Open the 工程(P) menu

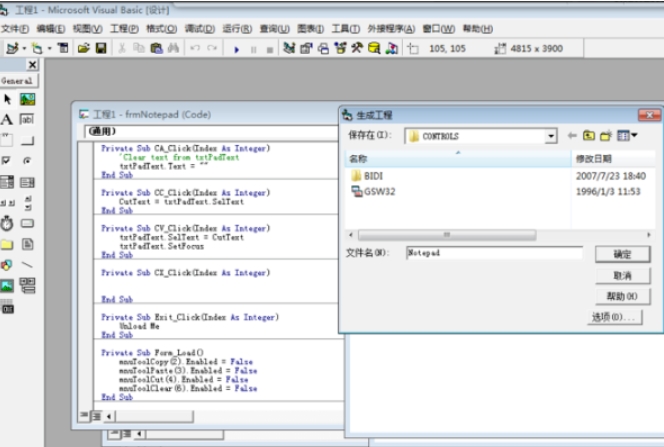tap(124, 29)
